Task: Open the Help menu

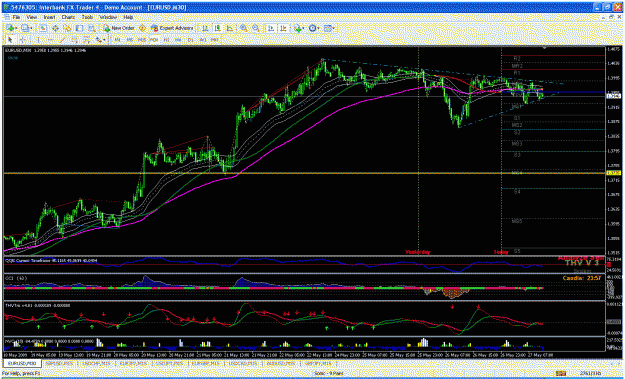Action: (128, 18)
